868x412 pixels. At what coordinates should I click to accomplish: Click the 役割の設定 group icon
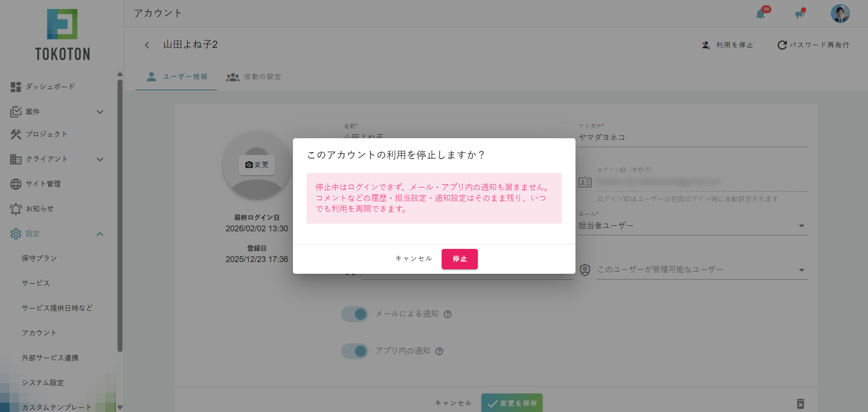pos(233,77)
